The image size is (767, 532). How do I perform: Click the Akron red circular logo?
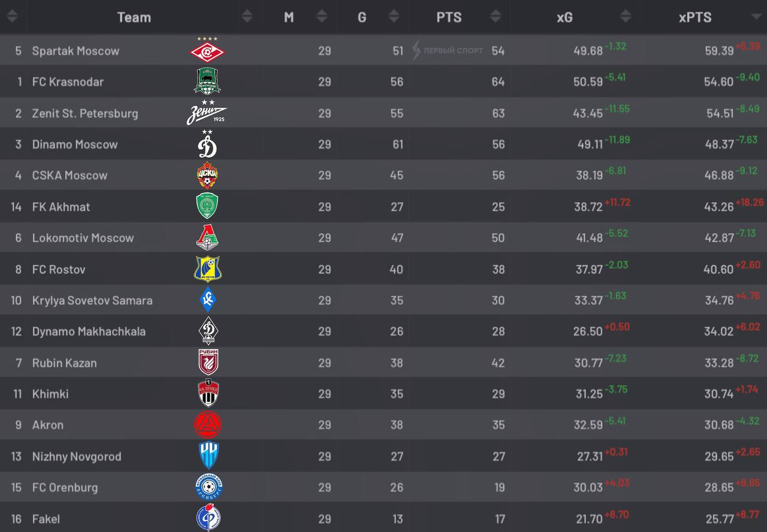(x=207, y=424)
